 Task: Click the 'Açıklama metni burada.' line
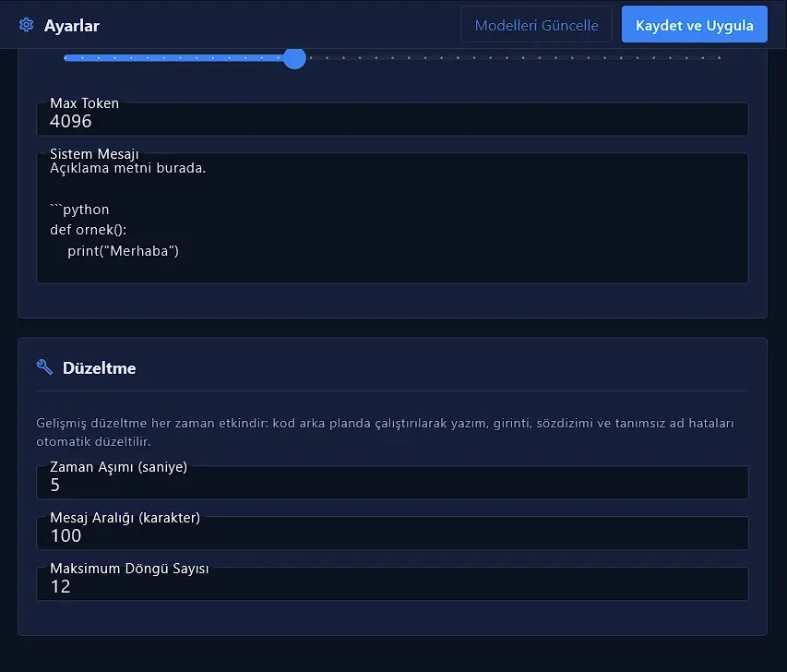pos(128,168)
